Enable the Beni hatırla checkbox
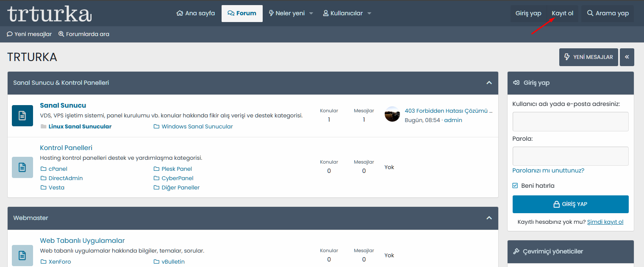 click(x=515, y=185)
